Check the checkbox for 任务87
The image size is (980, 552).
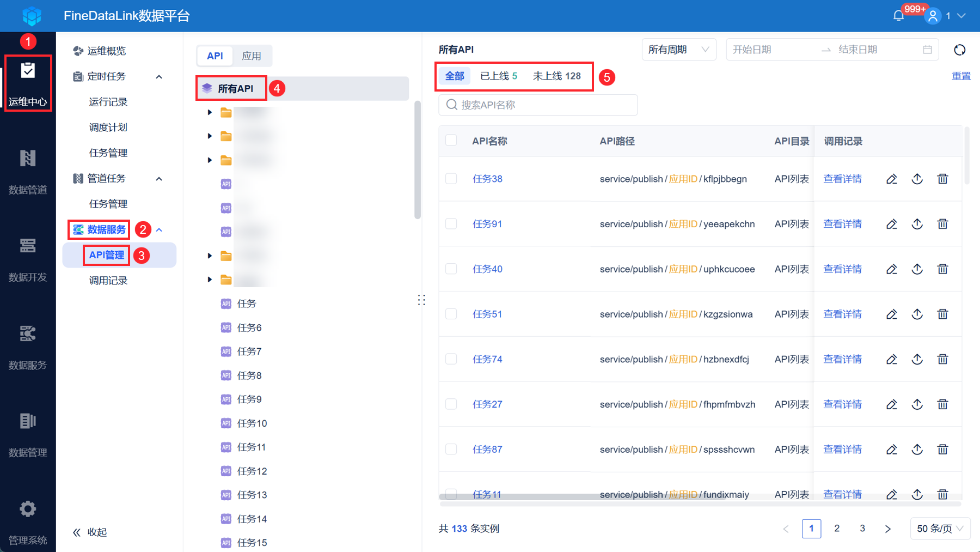click(451, 449)
